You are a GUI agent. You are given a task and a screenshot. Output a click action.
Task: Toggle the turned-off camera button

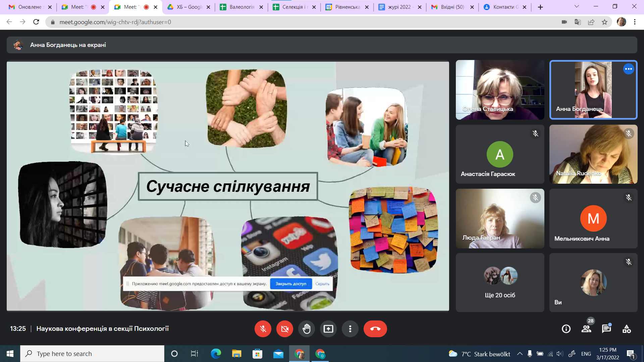tap(284, 329)
